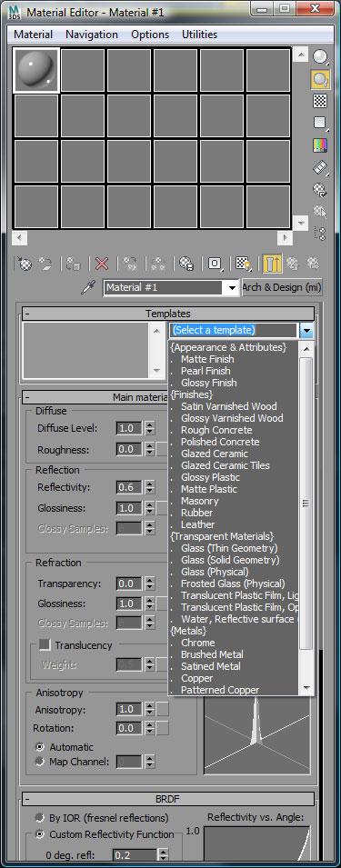Select the first material sample sphere slot
Image resolution: width=341 pixels, height=868 pixels.
(x=36, y=70)
